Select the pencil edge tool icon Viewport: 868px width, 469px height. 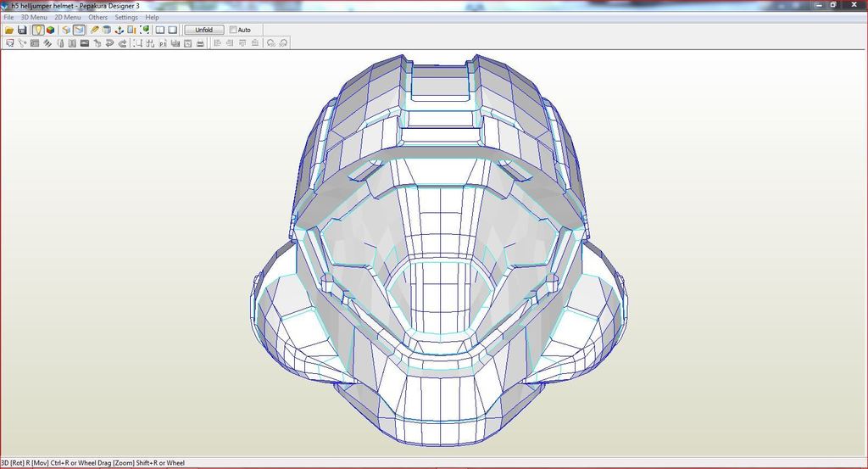(x=94, y=30)
